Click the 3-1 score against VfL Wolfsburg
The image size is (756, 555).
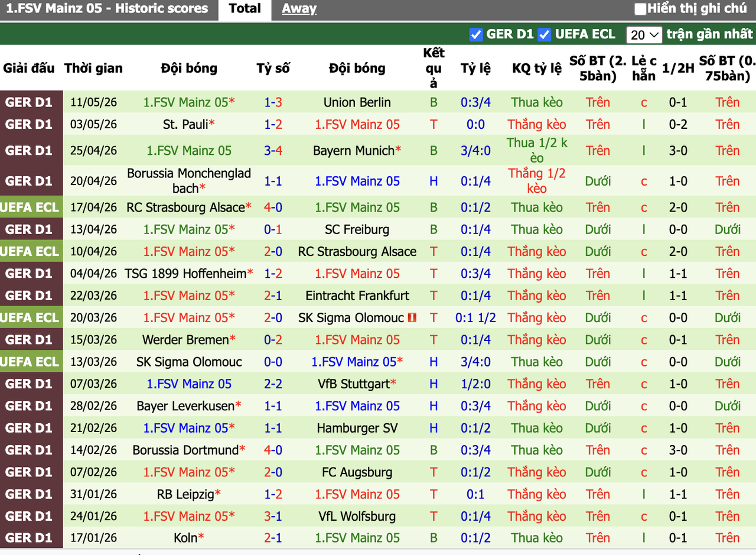point(273,517)
